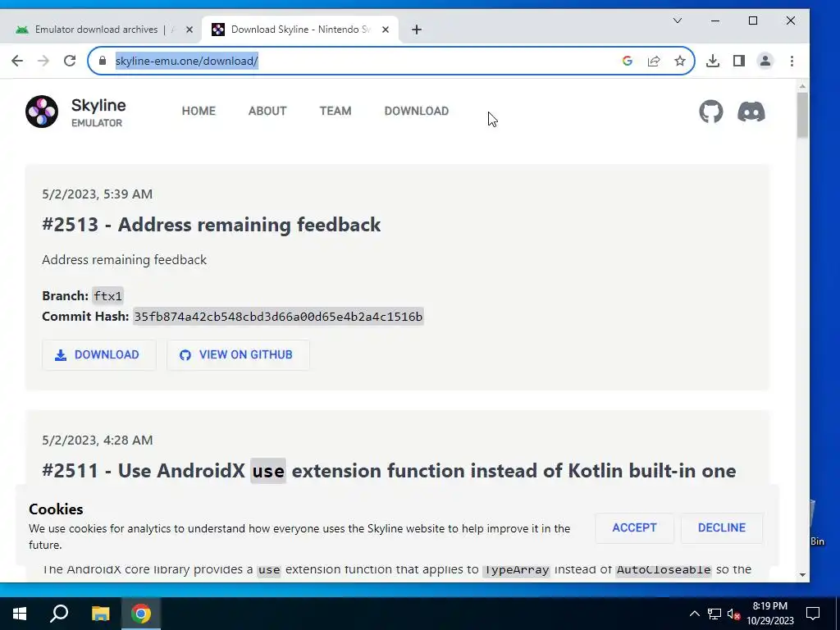Open Windows taskbar search

tap(59, 614)
